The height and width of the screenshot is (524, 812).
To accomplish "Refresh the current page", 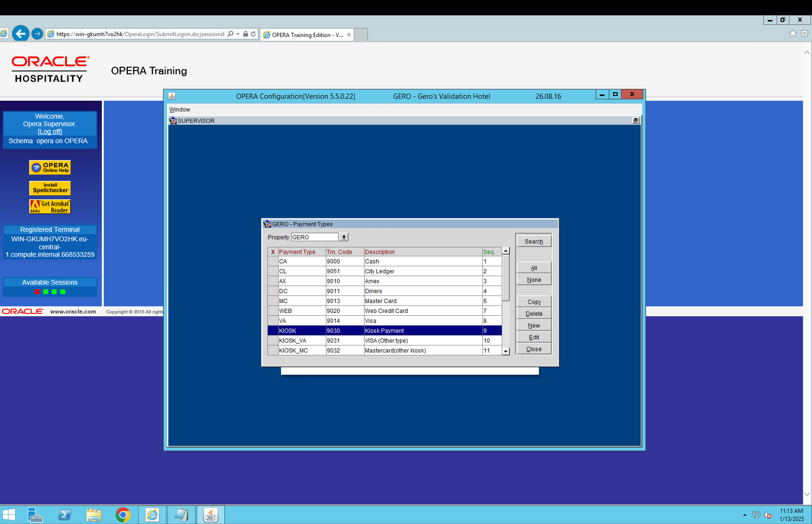I will point(253,34).
